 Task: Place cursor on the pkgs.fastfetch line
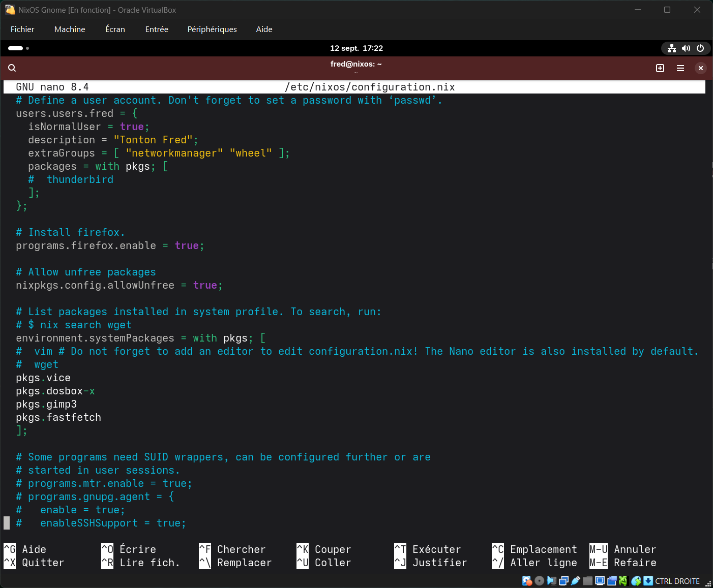tap(58, 418)
